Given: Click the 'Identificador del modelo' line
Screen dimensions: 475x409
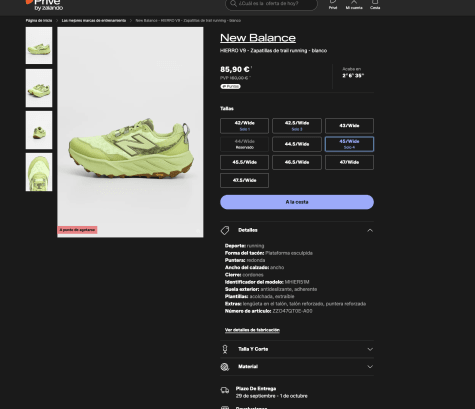Looking at the screenshot, I should pyautogui.click(x=267, y=282).
